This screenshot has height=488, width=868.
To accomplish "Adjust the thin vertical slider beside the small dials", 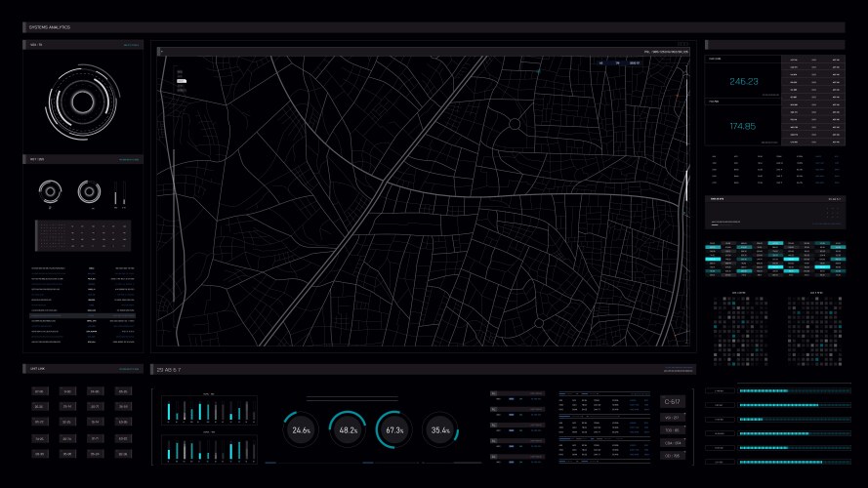I will pyautogui.click(x=116, y=193).
